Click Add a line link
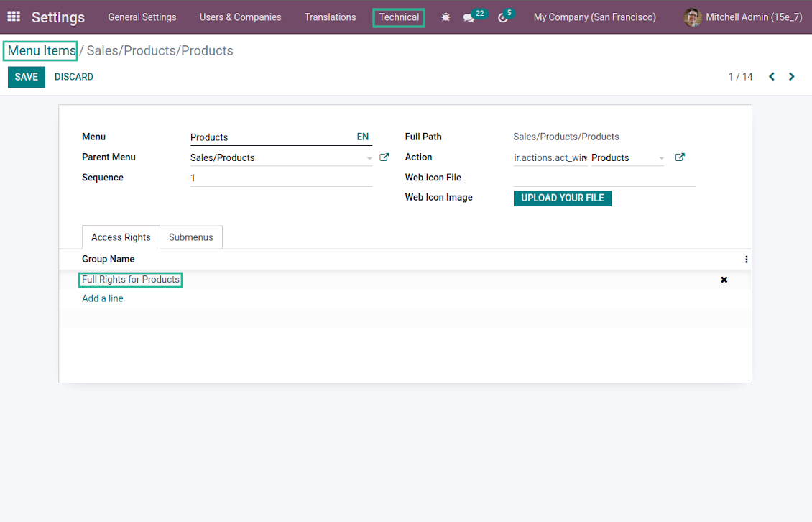The width and height of the screenshot is (812, 522). point(103,298)
